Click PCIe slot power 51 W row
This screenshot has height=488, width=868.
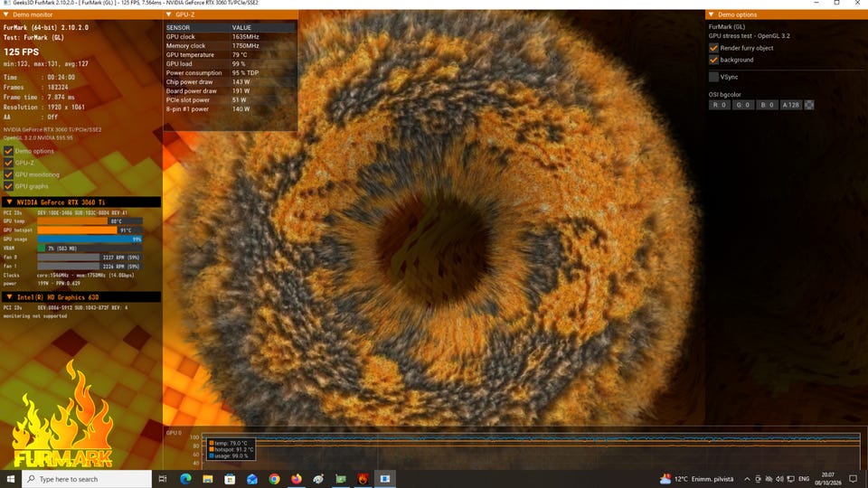[x=231, y=100]
